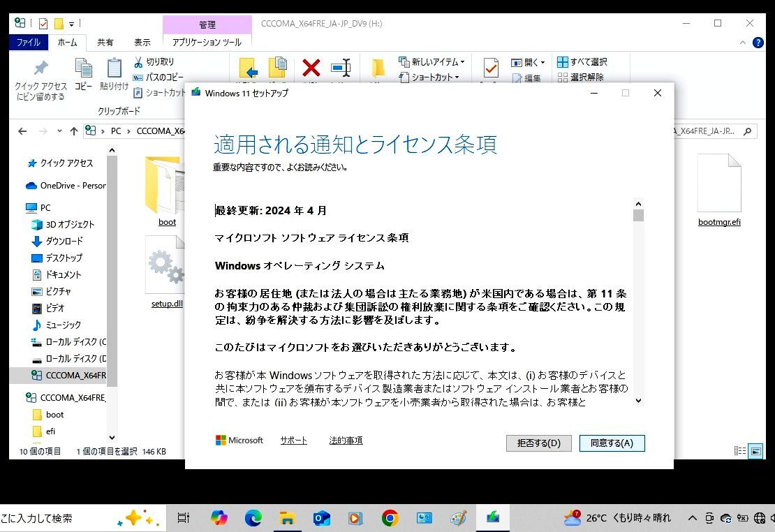This screenshot has height=532, width=775.
Task: Switch to large icons view in Explorer status bar
Action: pos(755,451)
